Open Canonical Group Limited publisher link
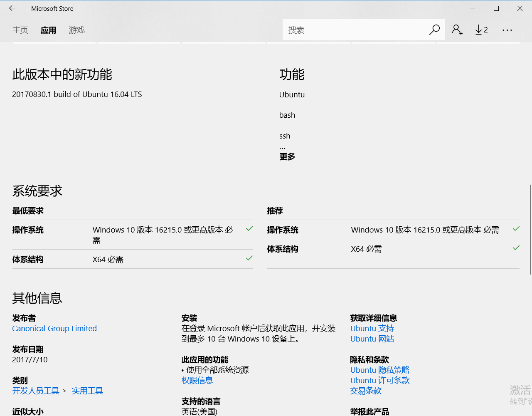 coord(54,328)
